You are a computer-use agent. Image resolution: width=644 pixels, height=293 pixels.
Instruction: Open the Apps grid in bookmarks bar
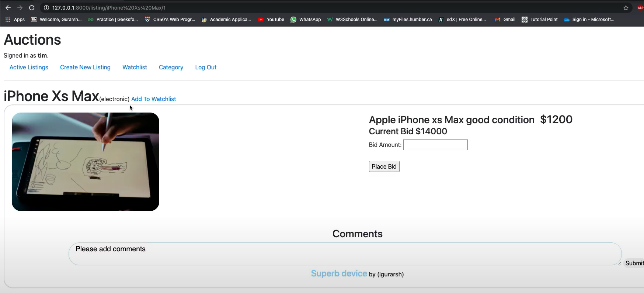[15, 20]
